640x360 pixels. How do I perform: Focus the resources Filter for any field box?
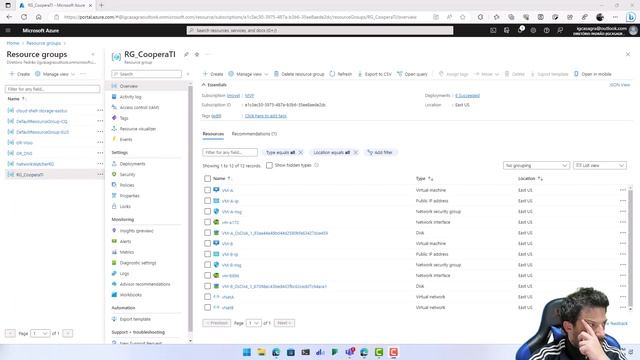tap(230, 152)
